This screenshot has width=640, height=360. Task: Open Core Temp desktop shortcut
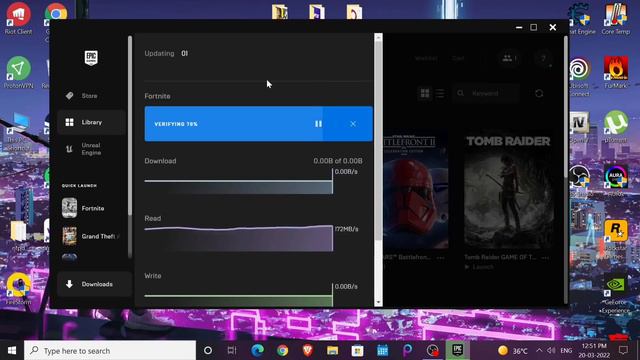616,18
